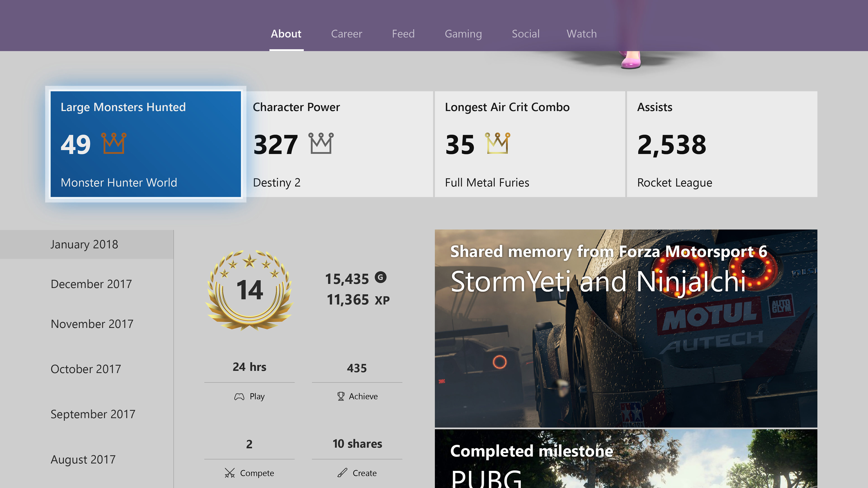868x488 pixels.
Task: Select December 2017 in month list
Action: 91,284
